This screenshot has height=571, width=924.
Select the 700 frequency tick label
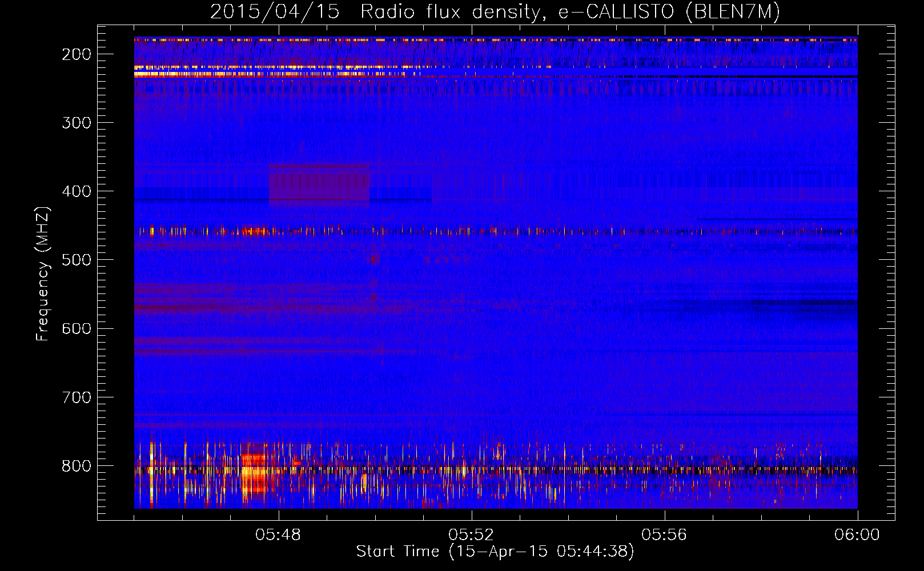[x=77, y=397]
